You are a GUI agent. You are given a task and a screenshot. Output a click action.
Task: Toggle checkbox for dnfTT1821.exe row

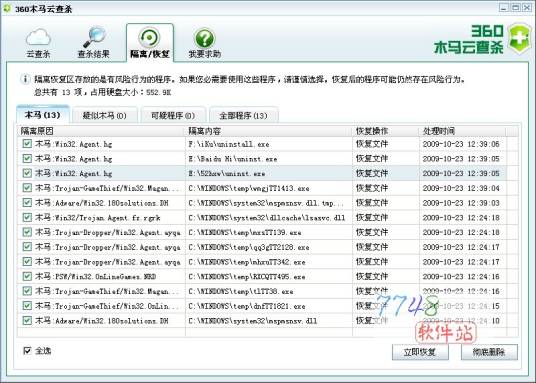27,305
